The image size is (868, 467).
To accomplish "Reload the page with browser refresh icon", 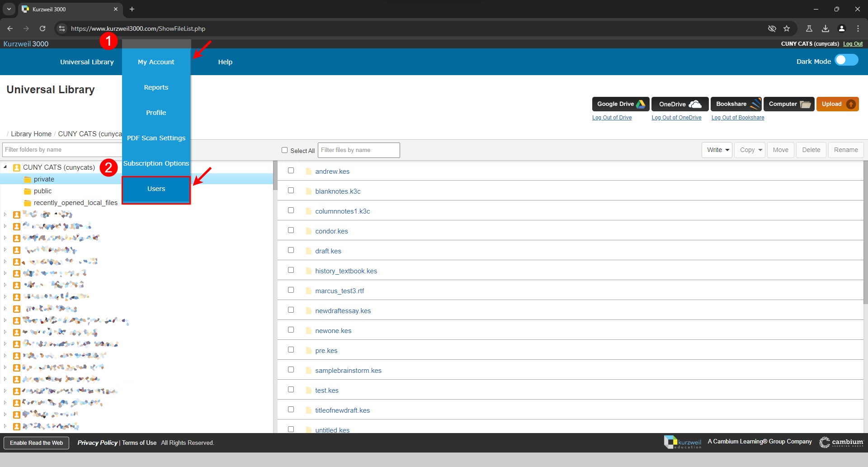I will click(42, 29).
